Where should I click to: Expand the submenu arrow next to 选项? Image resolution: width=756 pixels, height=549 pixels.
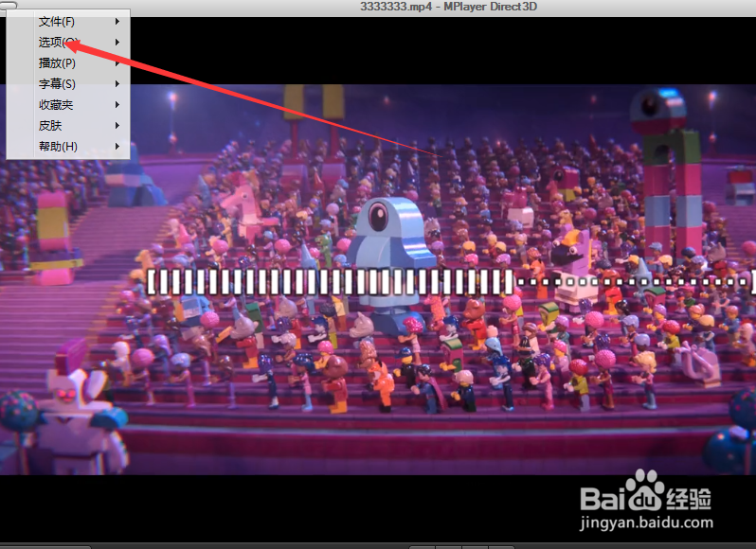coord(117,43)
